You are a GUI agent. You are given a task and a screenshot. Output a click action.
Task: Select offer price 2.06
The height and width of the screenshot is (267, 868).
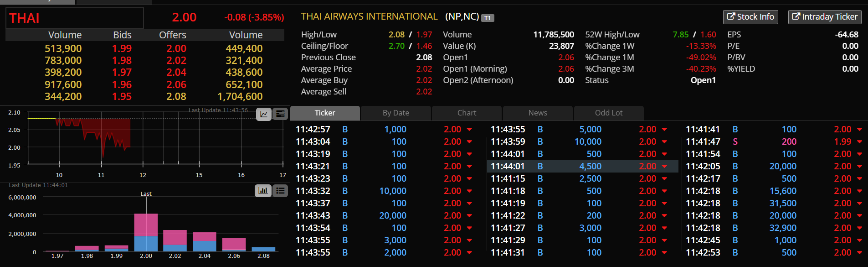(176, 84)
